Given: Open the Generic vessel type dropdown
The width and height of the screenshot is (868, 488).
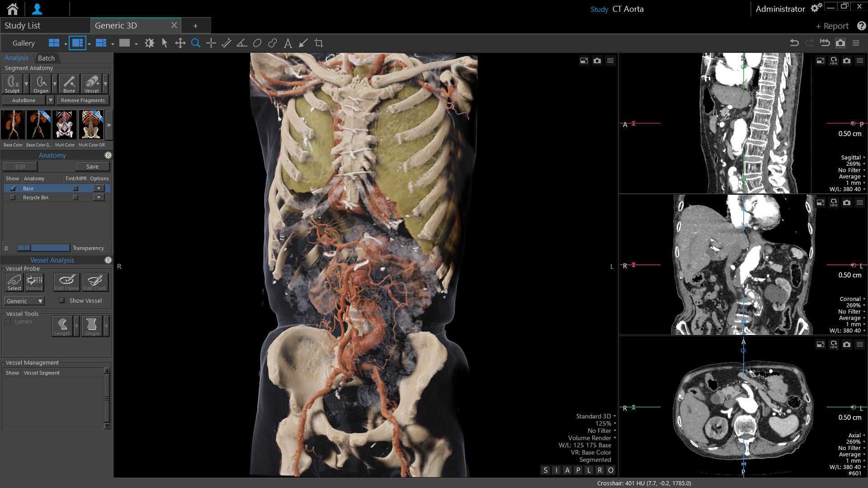Looking at the screenshot, I should click(24, 301).
